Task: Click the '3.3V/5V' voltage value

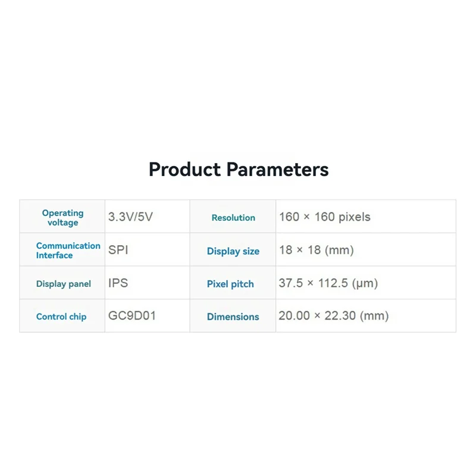Action: pos(130,217)
